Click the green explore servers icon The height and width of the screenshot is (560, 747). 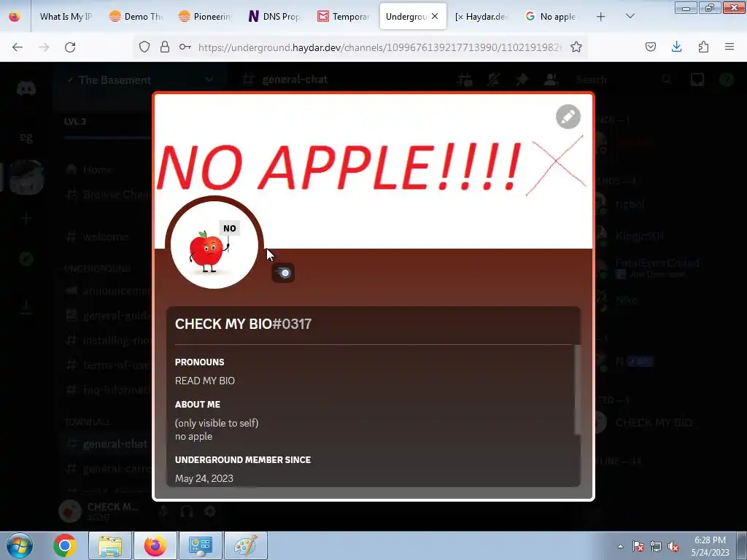(x=26, y=259)
